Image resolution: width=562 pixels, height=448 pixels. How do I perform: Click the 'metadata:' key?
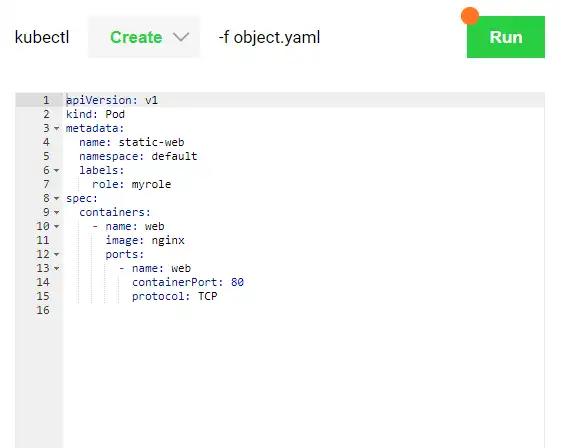95,128
